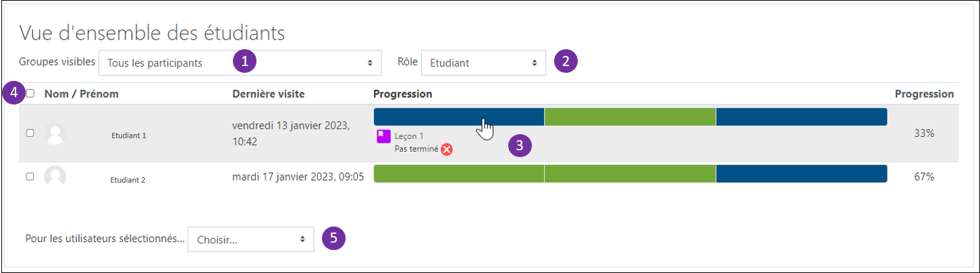Click Etudiant 1 avatar picture

[x=55, y=133]
